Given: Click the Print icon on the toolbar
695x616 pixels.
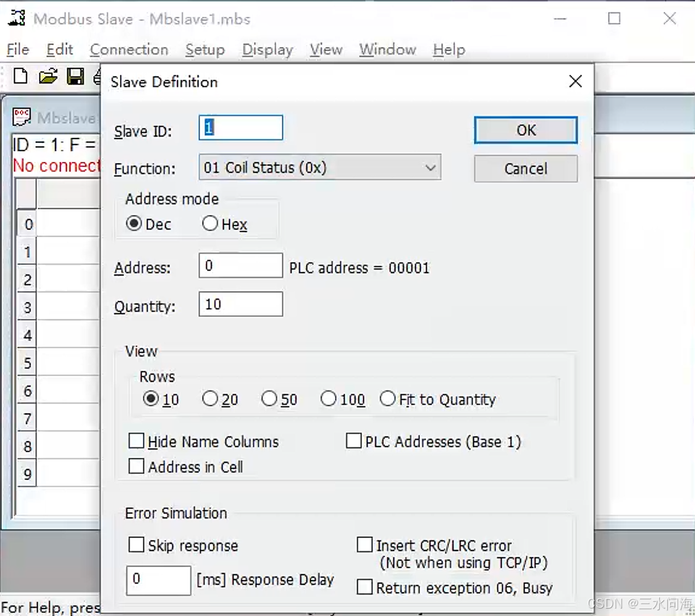Looking at the screenshot, I should click(x=98, y=75).
